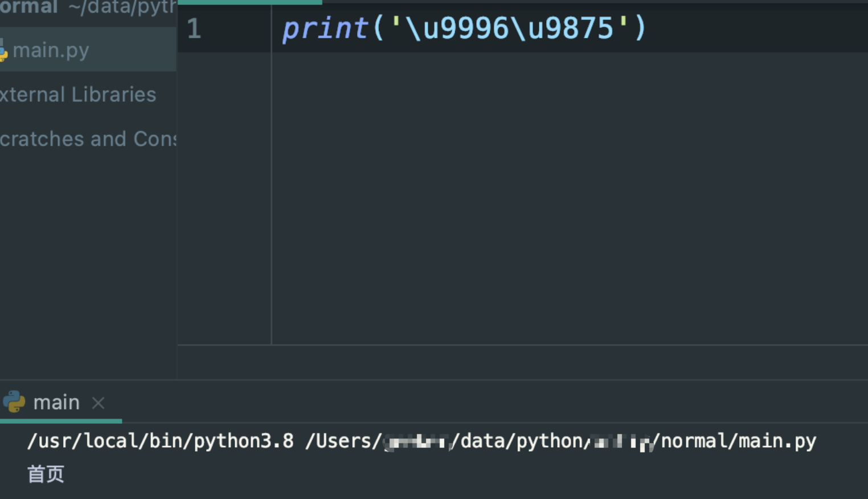Expand Scratches and Consoles node
This screenshot has height=499, width=868.
(88, 139)
